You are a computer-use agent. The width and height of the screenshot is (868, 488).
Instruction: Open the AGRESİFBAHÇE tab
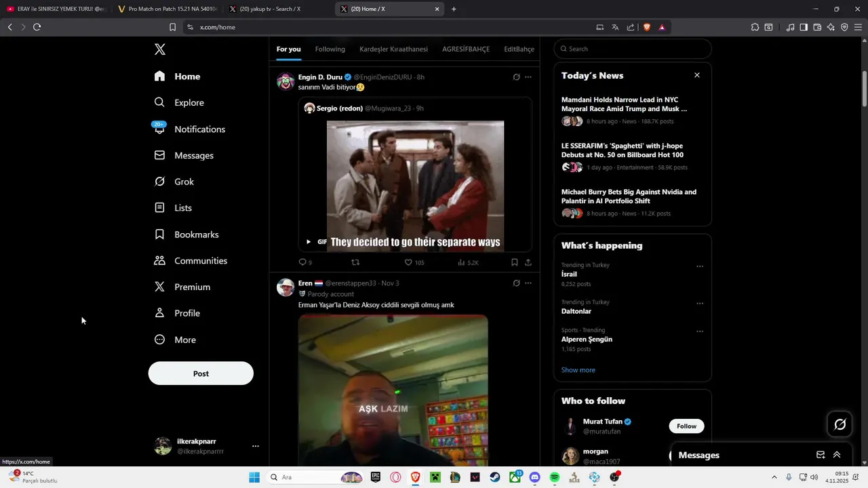(466, 49)
